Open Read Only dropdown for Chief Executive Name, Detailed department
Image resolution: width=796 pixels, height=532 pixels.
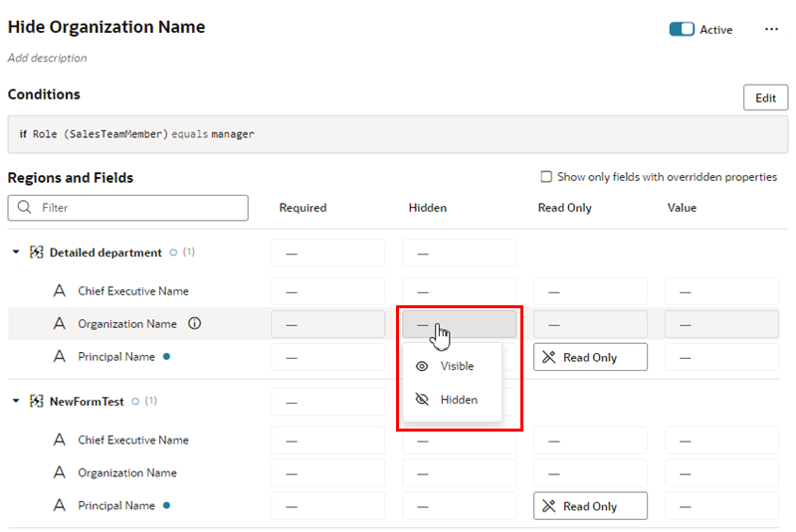click(590, 291)
